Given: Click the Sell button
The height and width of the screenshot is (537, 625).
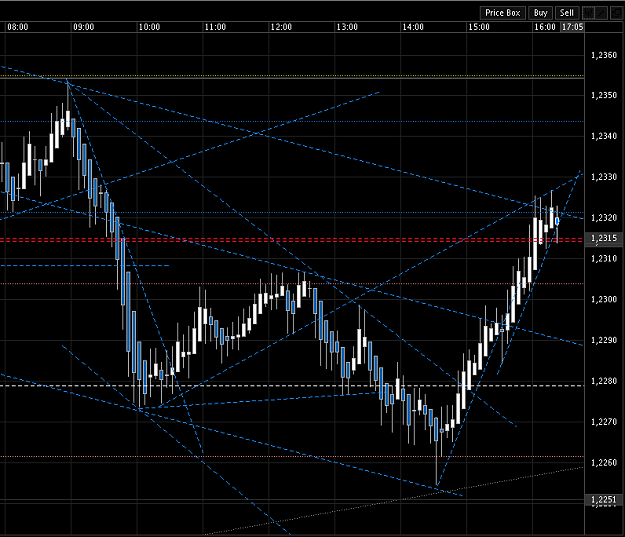Looking at the screenshot, I should (x=566, y=13).
